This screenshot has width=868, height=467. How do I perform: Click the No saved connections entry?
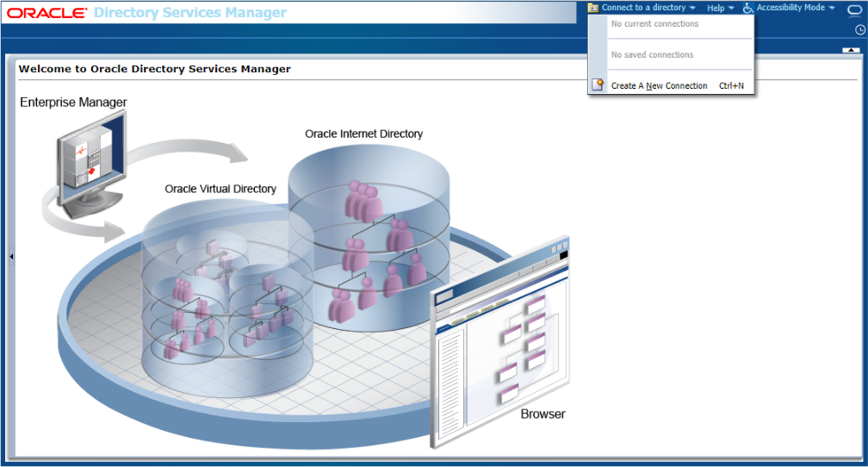(x=652, y=55)
